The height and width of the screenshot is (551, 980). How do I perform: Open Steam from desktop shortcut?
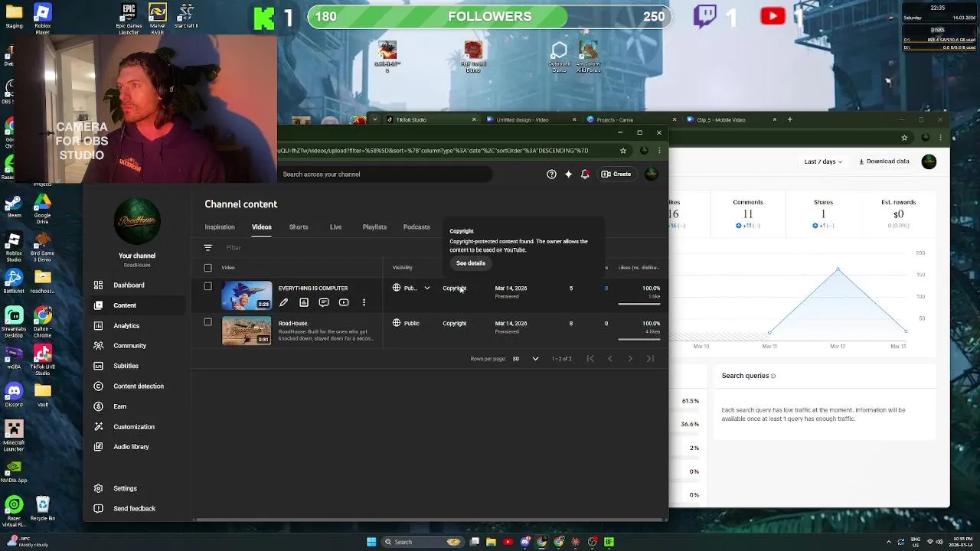(x=13, y=206)
